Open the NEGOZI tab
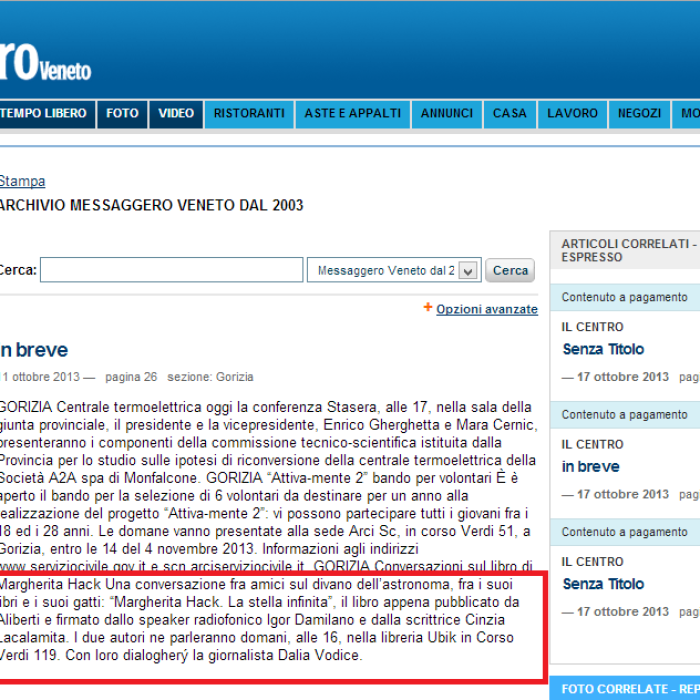700x700 pixels. click(x=639, y=113)
